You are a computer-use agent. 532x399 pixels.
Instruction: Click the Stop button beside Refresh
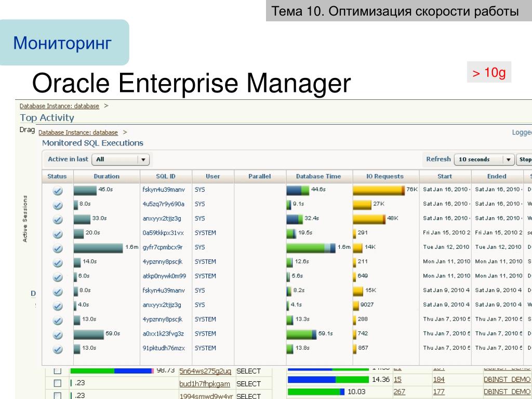(x=525, y=159)
